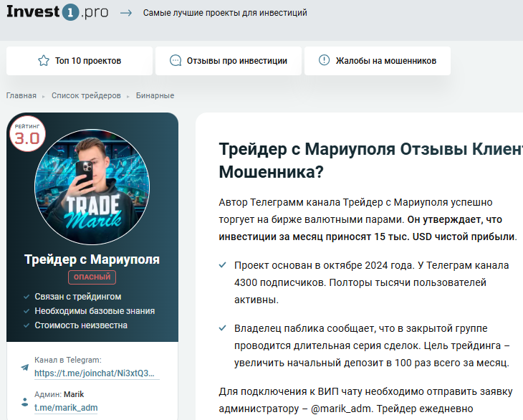Go to Главная in the breadcrumbs
The height and width of the screenshot is (420, 523).
click(x=21, y=95)
